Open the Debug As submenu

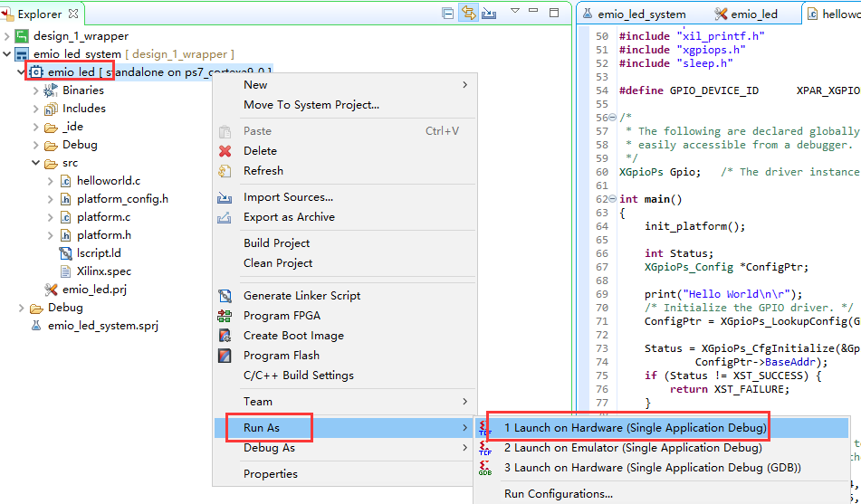point(344,448)
